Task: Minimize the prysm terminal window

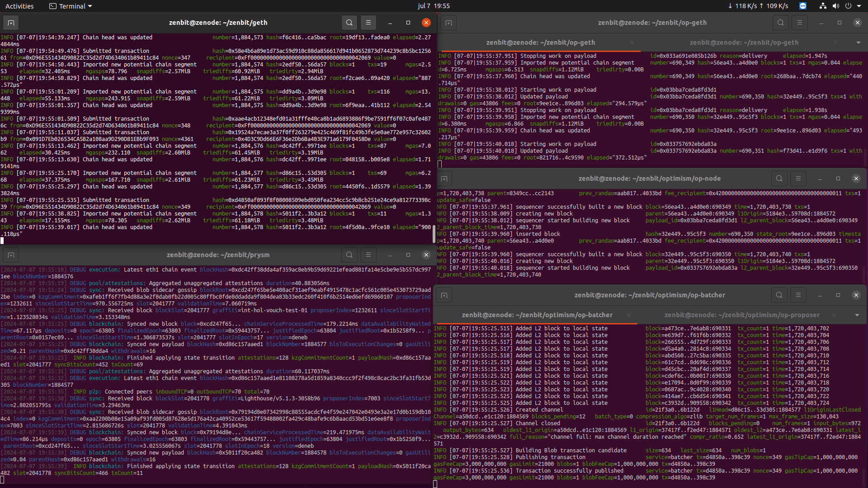Action: pyautogui.click(x=390, y=255)
